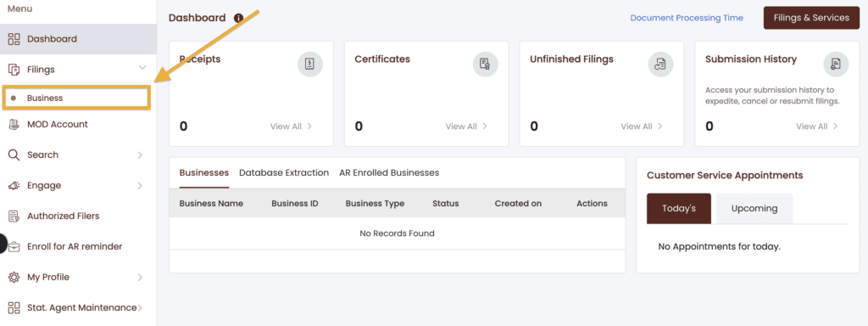Screen dimensions: 868x326
Task: Switch to AR Enrolled Businesses tab
Action: [389, 173]
